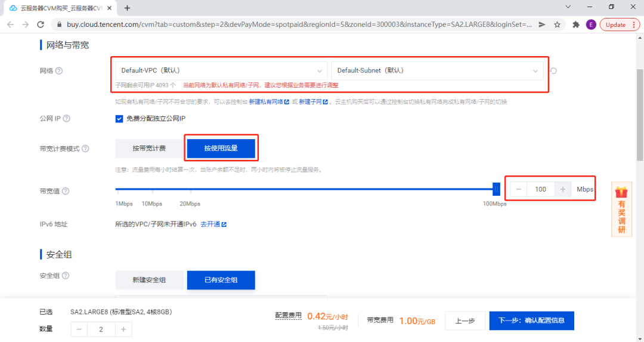Reload the page with refresh icon

coord(41,24)
